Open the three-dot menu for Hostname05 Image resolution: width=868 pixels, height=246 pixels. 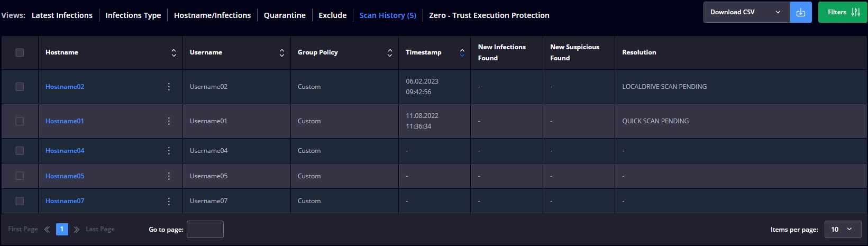tap(169, 176)
